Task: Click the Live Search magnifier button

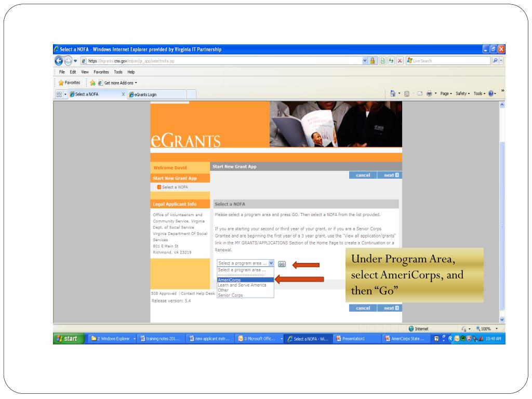Action: click(495, 61)
